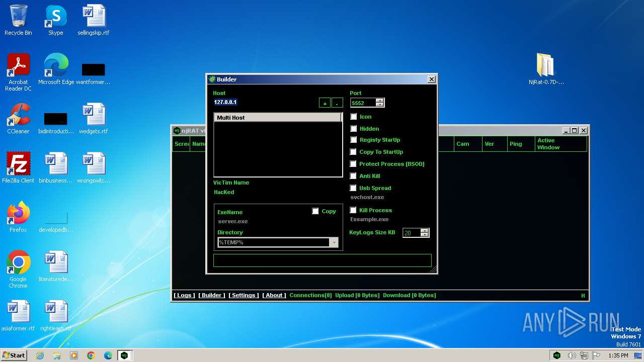Click the Cam column header

[468, 144]
